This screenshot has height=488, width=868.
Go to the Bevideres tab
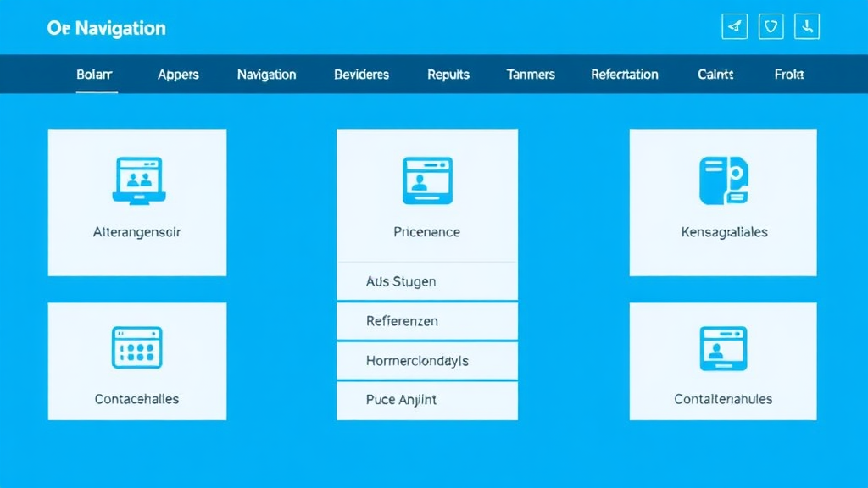pos(362,75)
